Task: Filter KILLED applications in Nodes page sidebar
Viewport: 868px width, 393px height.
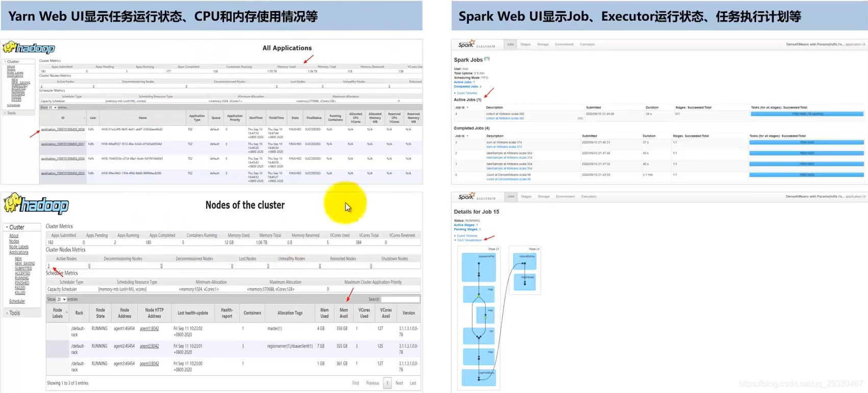Action: click(x=20, y=293)
